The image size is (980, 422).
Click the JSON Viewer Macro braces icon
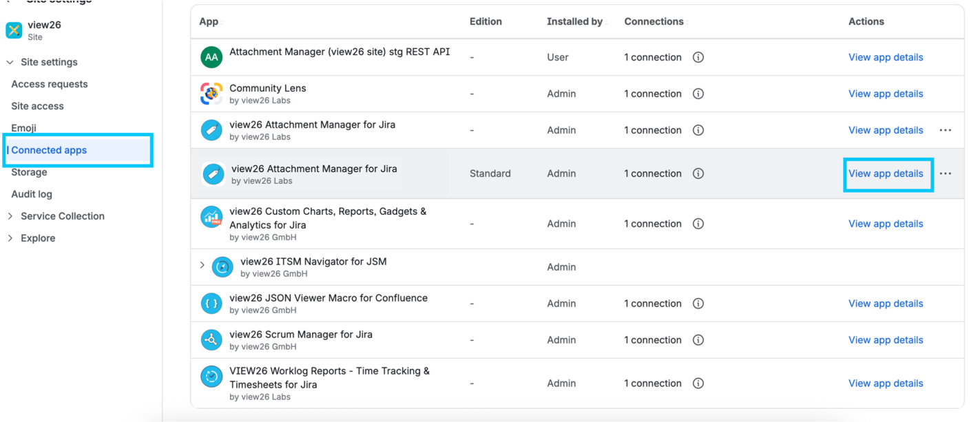pos(211,304)
